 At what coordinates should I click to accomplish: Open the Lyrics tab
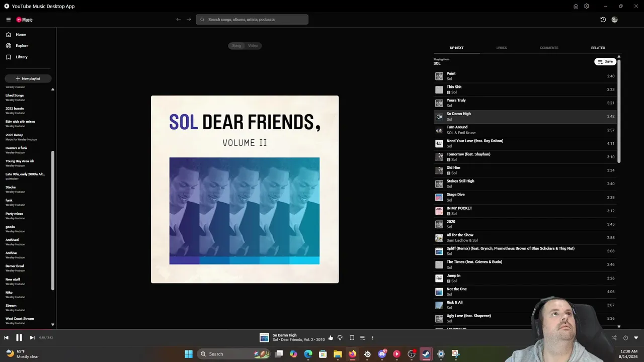[502, 48]
